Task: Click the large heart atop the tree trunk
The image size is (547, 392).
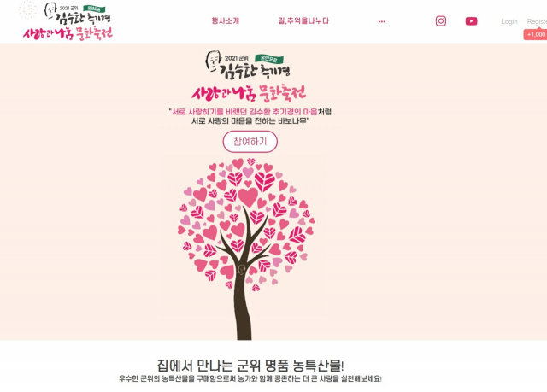Action: tap(248, 197)
